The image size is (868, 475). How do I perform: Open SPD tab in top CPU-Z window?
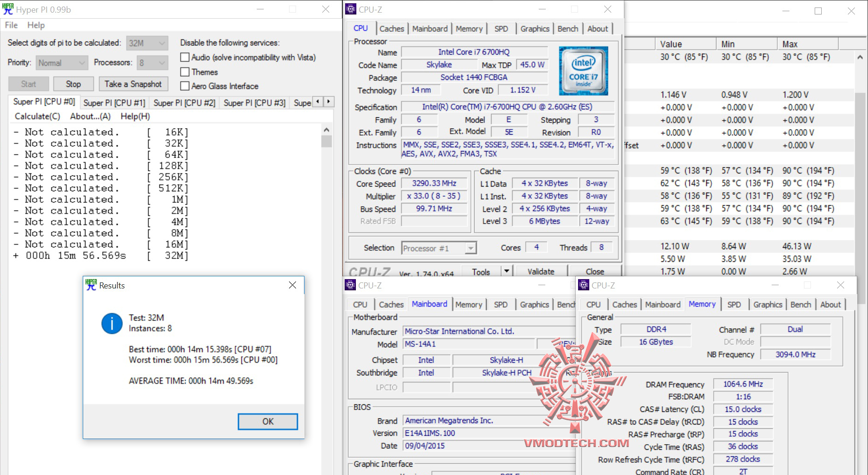coord(501,29)
